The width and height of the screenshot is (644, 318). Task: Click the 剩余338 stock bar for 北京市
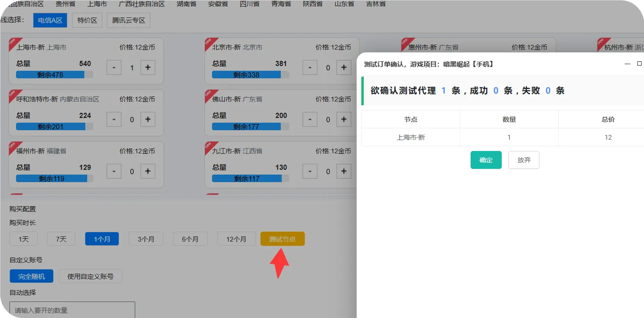[251, 75]
